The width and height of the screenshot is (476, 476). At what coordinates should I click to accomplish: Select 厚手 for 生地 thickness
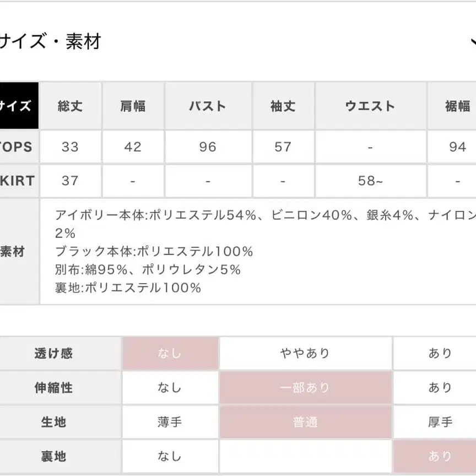440,423
